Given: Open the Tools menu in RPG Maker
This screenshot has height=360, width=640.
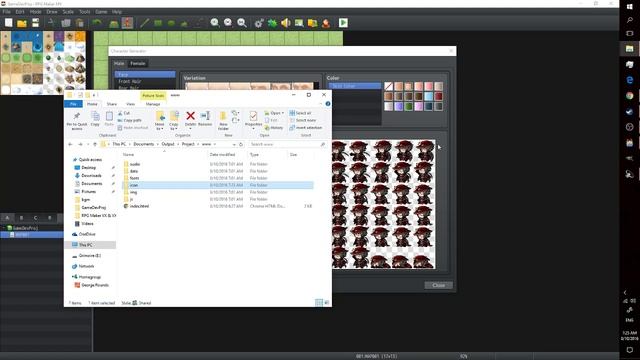Looking at the screenshot, I should pyautogui.click(x=84, y=12).
